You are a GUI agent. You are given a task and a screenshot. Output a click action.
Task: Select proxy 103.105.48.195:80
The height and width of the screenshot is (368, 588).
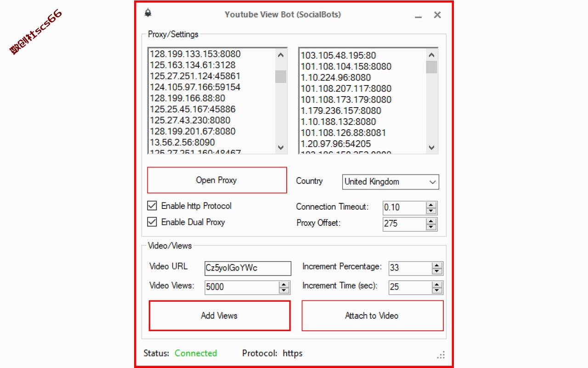coord(339,55)
